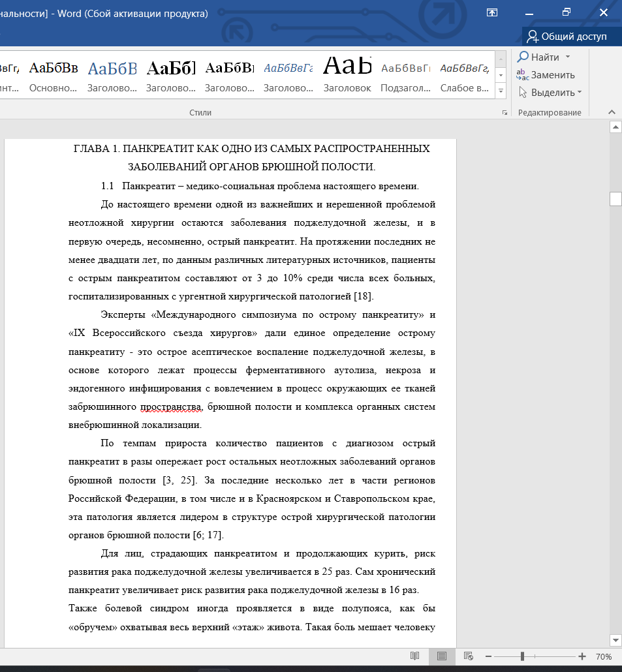
Task: Click the zoom out minus button
Action: point(488,656)
